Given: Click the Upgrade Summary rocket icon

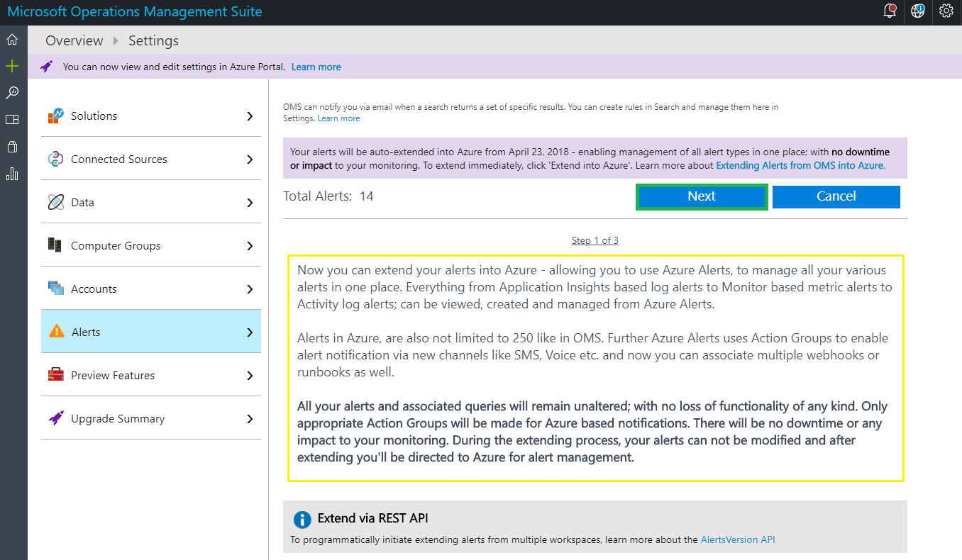Looking at the screenshot, I should tap(56, 418).
